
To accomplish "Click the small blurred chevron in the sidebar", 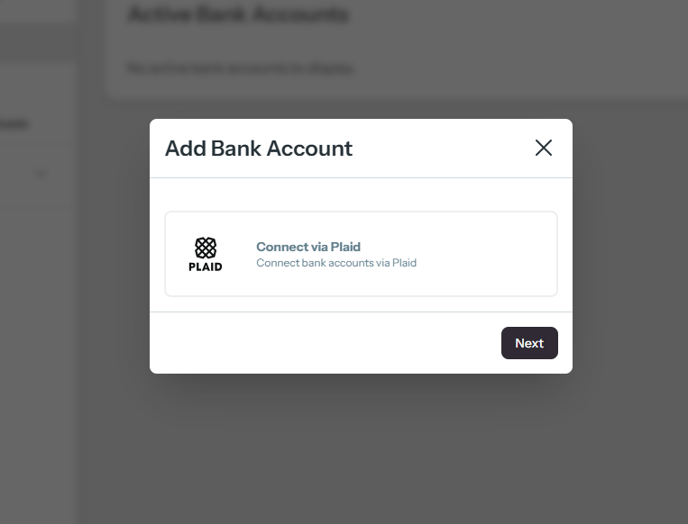I will click(x=40, y=174).
